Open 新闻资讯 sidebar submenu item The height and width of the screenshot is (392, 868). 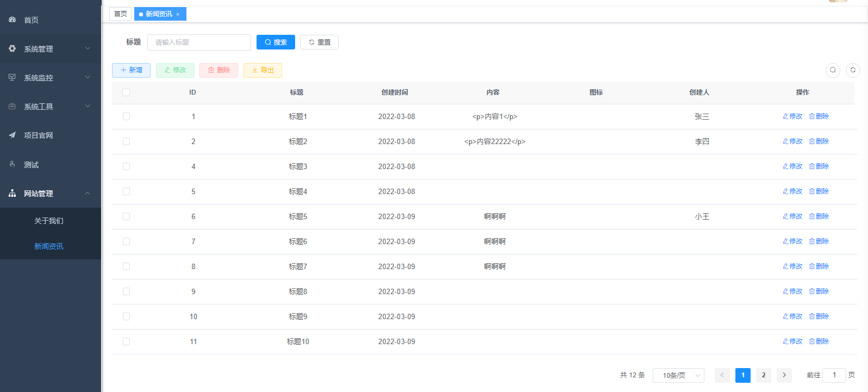(x=51, y=246)
